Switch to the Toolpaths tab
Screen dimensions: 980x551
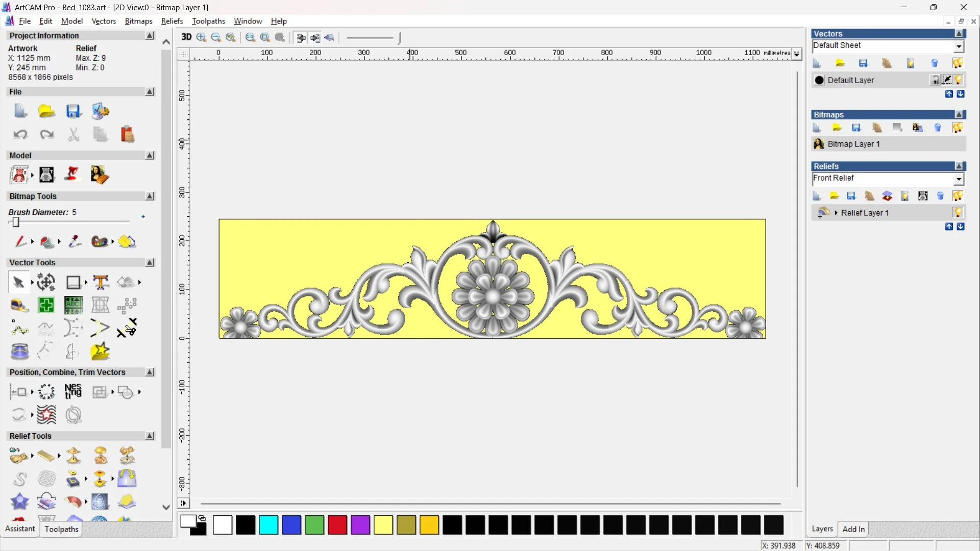point(61,529)
